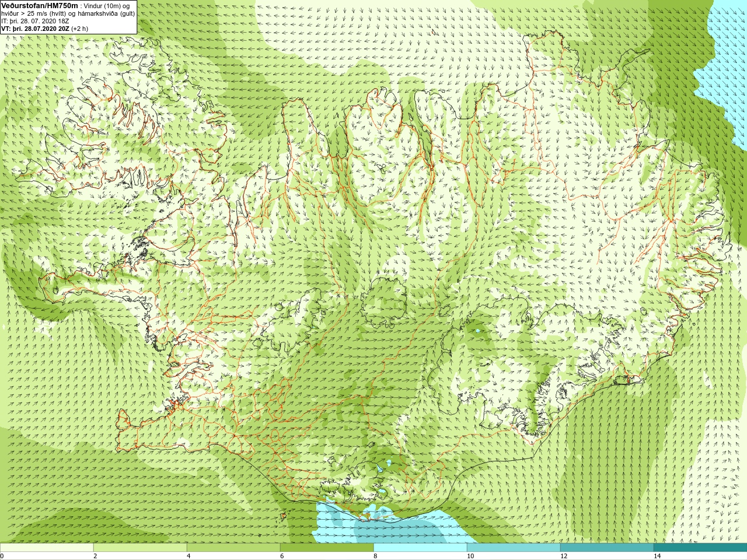Click the legend scale value '12'
747x560 pixels.
click(x=564, y=556)
